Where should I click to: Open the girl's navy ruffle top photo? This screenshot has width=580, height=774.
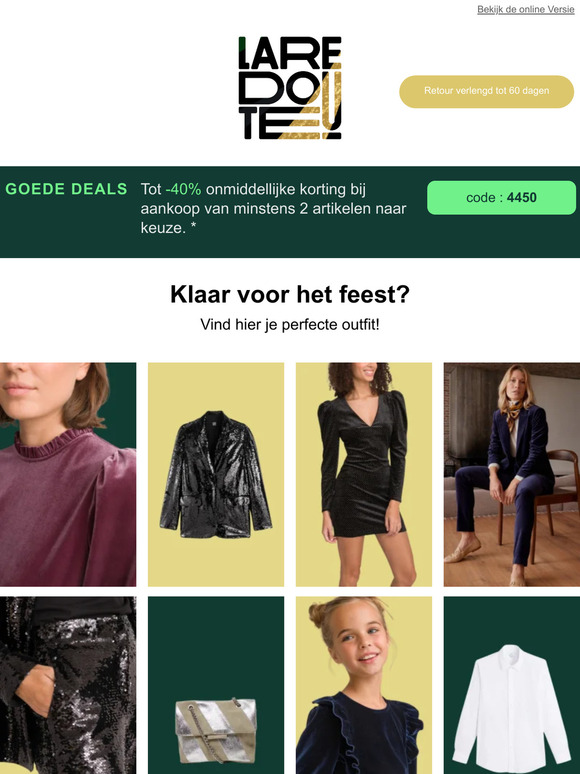tap(364, 685)
